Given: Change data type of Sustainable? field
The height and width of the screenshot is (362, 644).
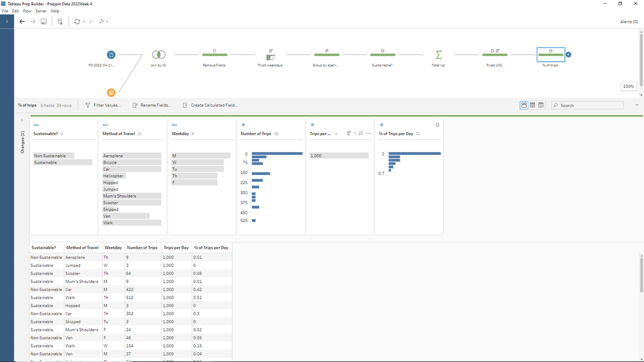Looking at the screenshot, I should [x=36, y=124].
